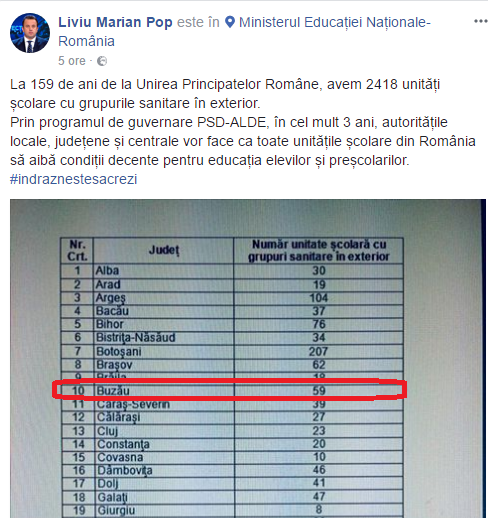The image size is (488, 518).
Task: Open the post options three-dots menu
Action: (x=481, y=21)
